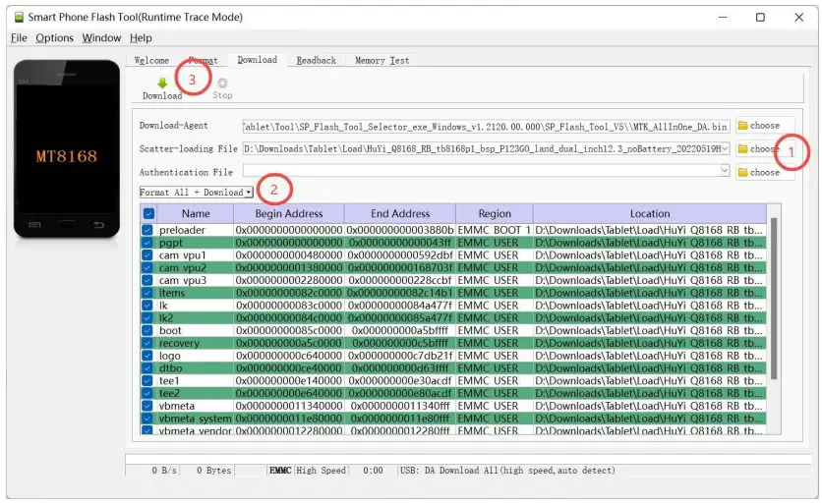Click the Download-Agent file path field

[x=486, y=126]
